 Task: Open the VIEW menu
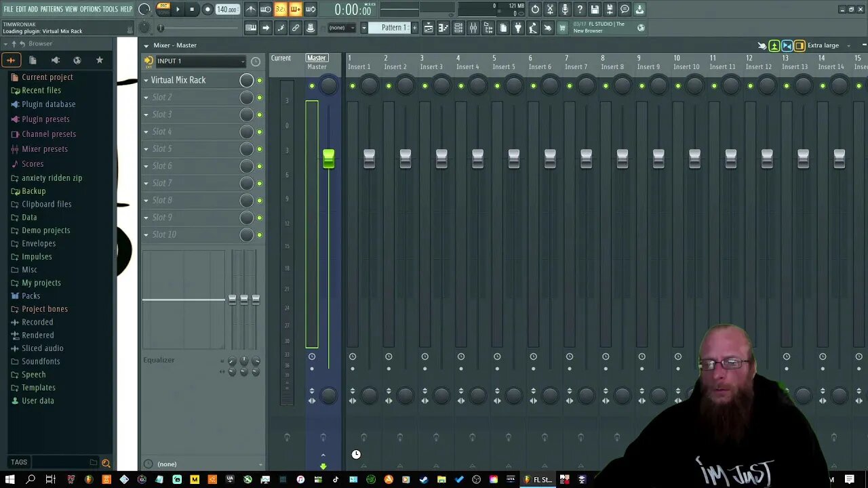(x=71, y=9)
